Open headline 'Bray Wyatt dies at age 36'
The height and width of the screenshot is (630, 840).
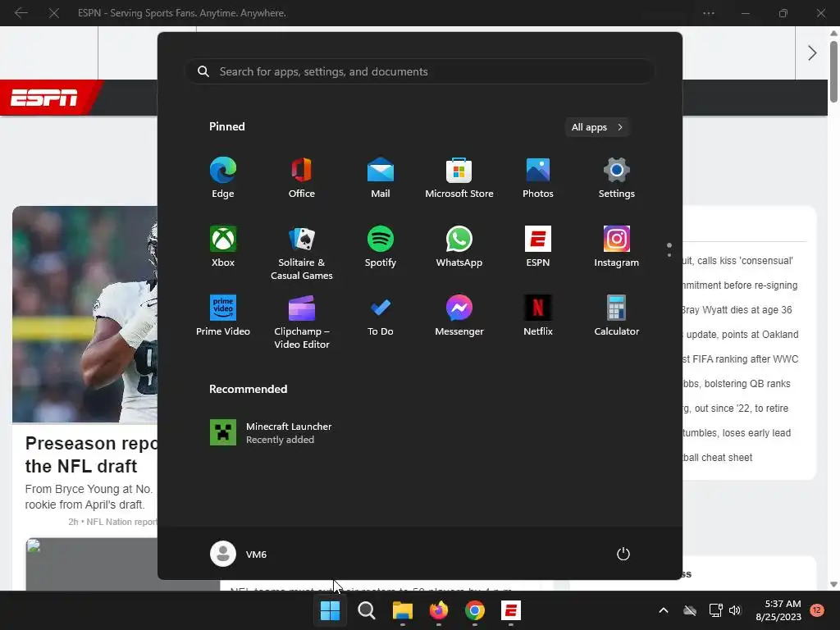[737, 309]
